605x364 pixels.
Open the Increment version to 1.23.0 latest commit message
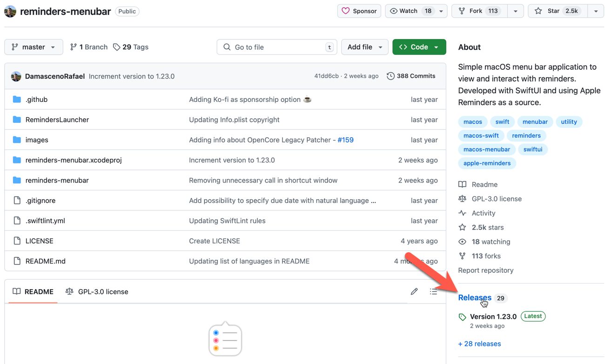point(132,76)
